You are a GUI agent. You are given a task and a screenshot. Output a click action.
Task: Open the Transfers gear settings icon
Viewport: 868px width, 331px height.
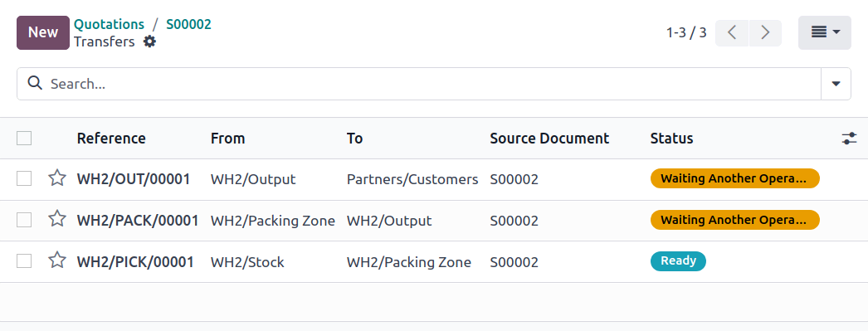tap(149, 41)
